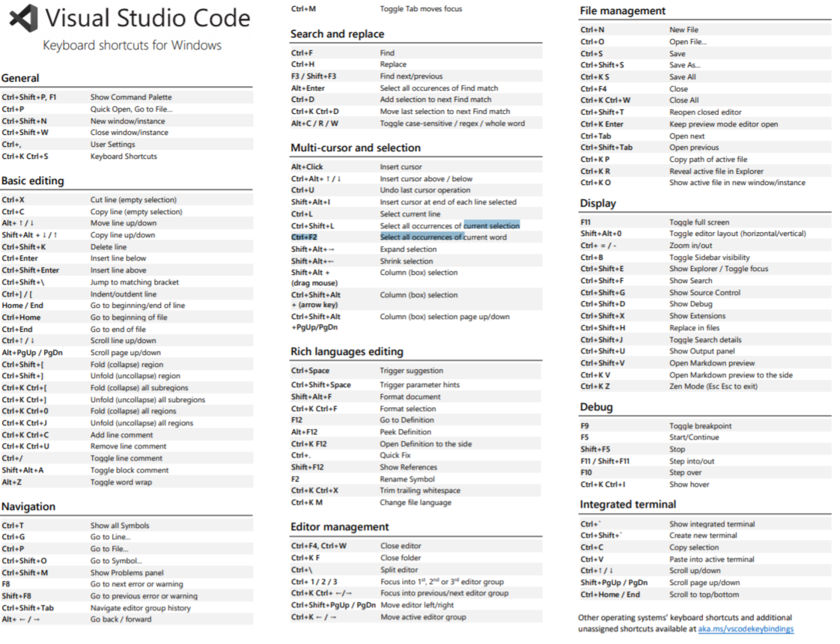Screen dimensions: 840x644
Task: Select the "Navigation" section heading
Action: (x=28, y=506)
